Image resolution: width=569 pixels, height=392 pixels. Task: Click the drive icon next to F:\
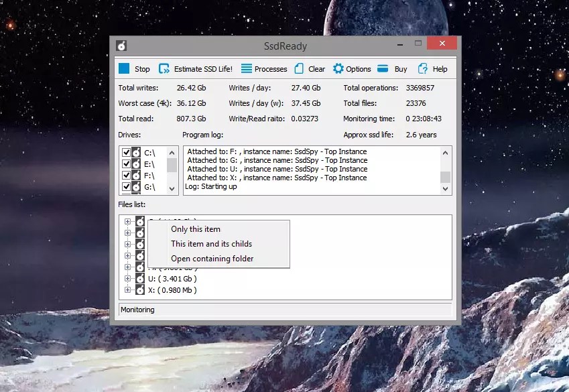tap(136, 176)
